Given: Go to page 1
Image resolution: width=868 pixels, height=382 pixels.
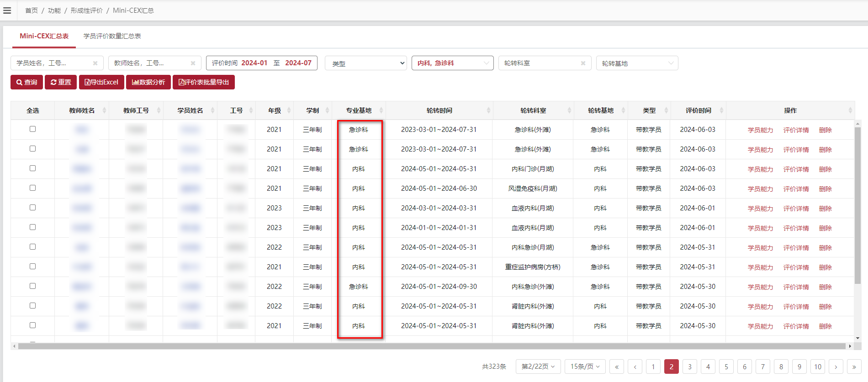Looking at the screenshot, I should tap(653, 366).
